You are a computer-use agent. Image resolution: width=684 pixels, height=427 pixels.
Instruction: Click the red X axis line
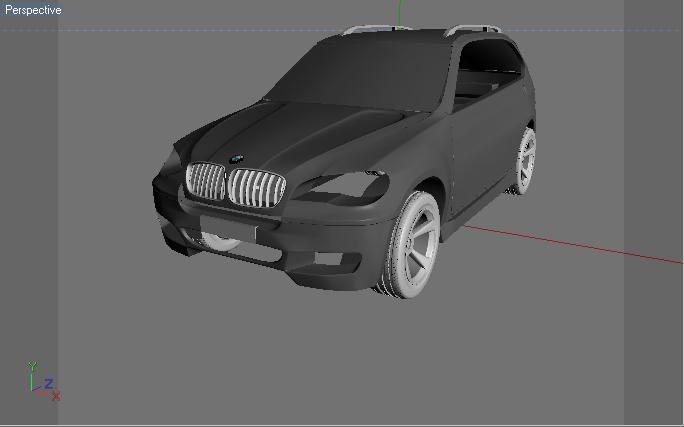click(572, 245)
